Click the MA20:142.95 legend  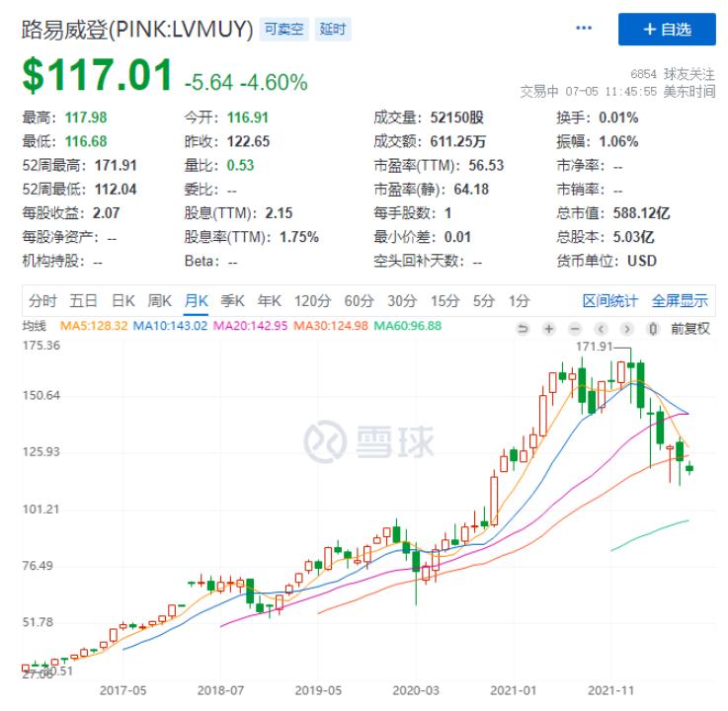[x=250, y=326]
